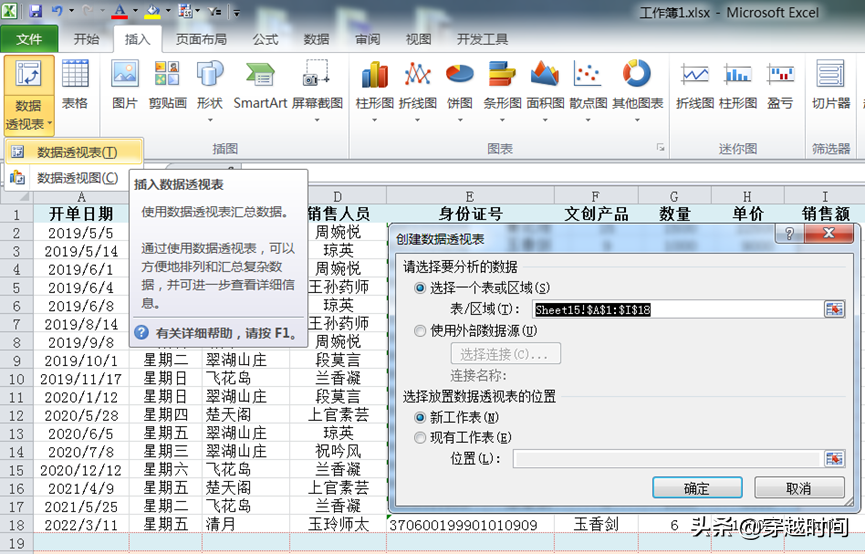865x554 pixels.
Task: Open the Customize Quick Access Toolbar dropdown
Action: click(237, 12)
